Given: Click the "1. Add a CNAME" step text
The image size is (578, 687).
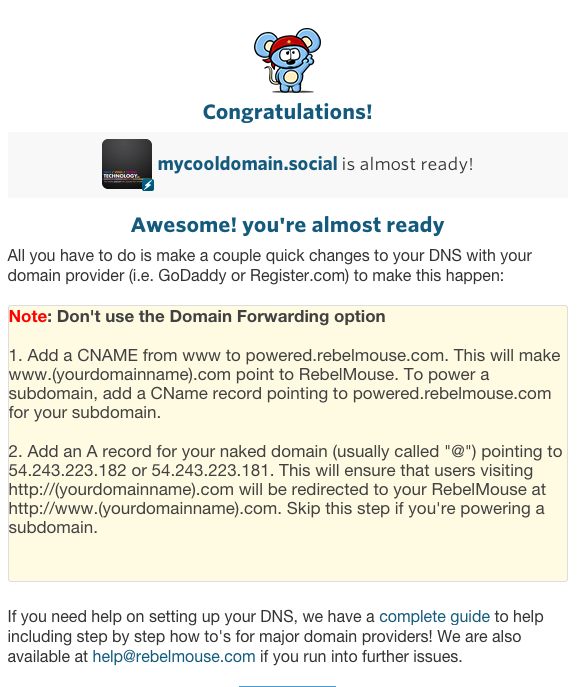Looking at the screenshot, I should click(73, 355).
